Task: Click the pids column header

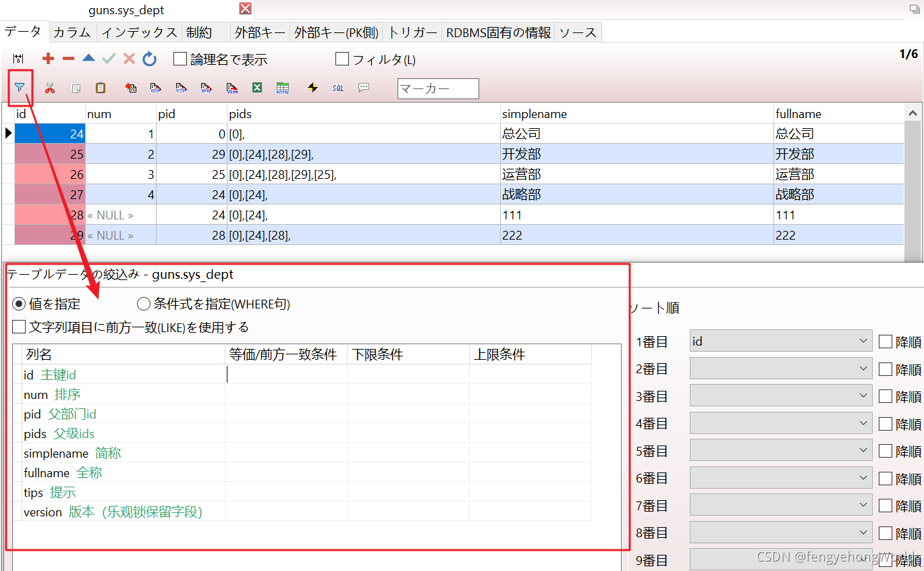Action: pyautogui.click(x=364, y=114)
